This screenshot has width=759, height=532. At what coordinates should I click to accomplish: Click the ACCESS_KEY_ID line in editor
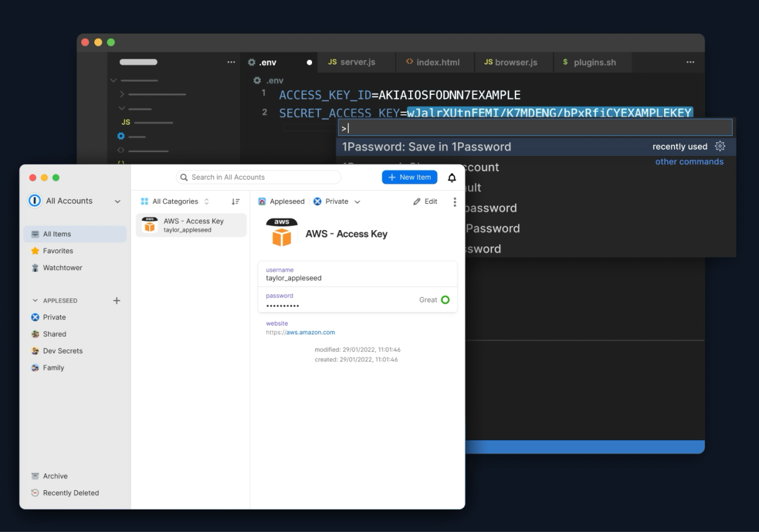pyautogui.click(x=399, y=95)
